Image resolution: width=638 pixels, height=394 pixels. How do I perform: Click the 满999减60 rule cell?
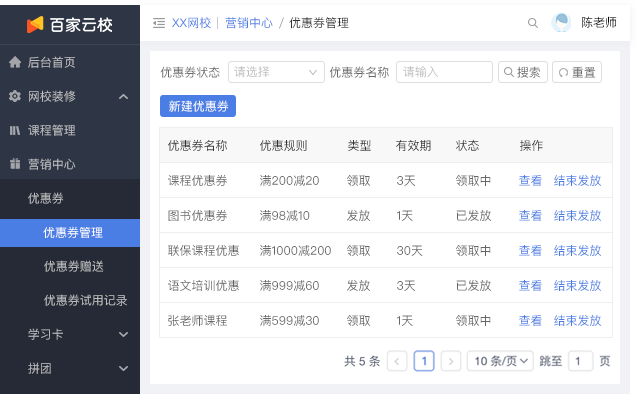click(289, 285)
